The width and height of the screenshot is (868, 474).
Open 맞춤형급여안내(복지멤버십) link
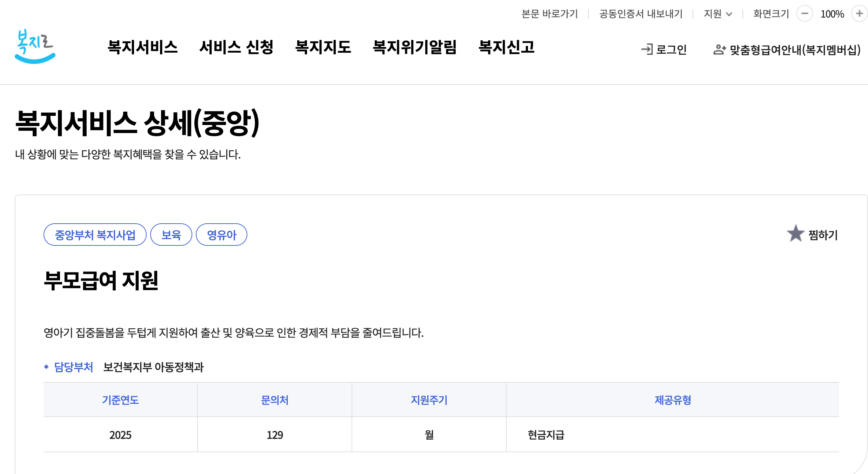795,50
